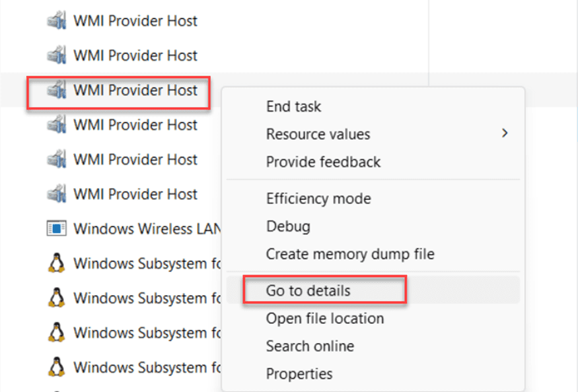The image size is (578, 392).
Task: Click Search online
Action: 310,346
